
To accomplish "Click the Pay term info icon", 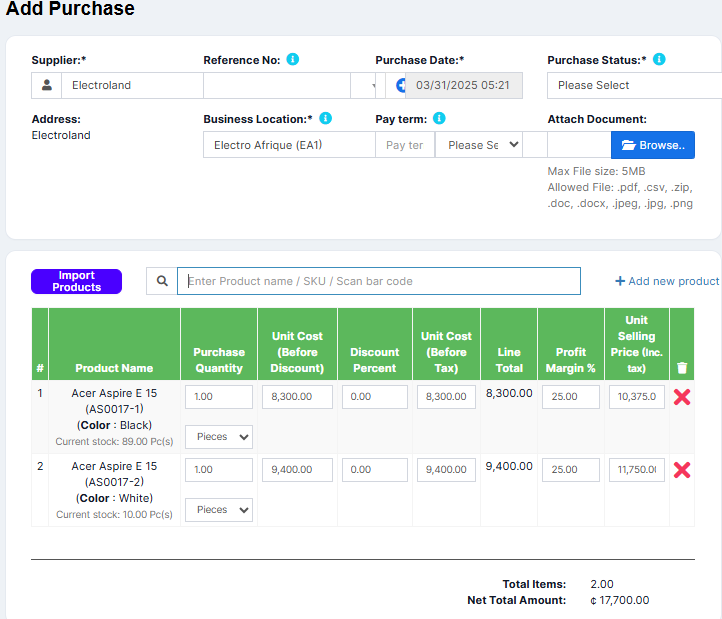I will tap(439, 118).
